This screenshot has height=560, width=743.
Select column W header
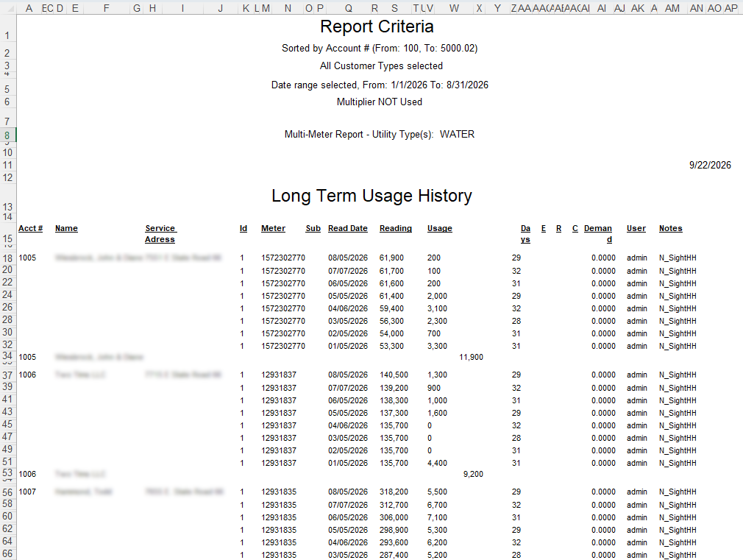[454, 8]
